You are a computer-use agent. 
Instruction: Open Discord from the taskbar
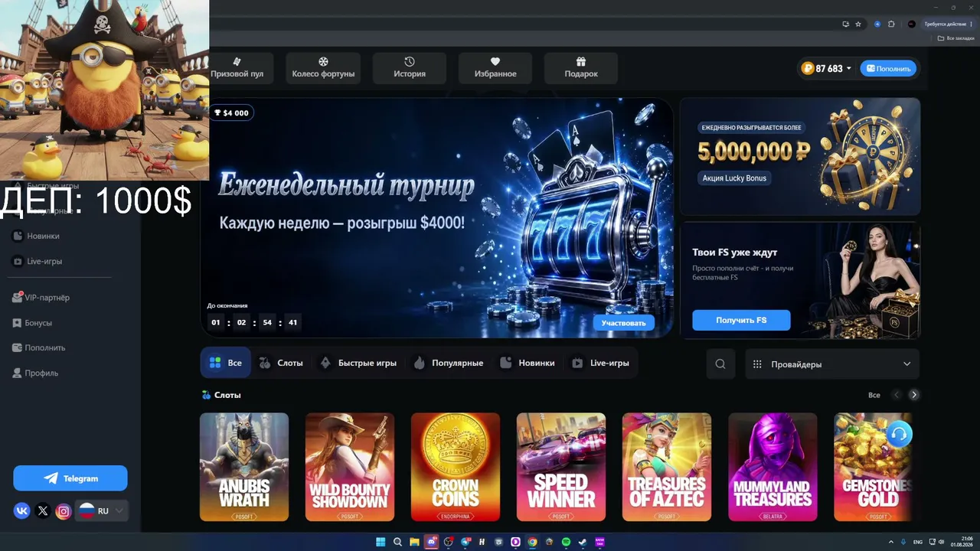tap(431, 542)
